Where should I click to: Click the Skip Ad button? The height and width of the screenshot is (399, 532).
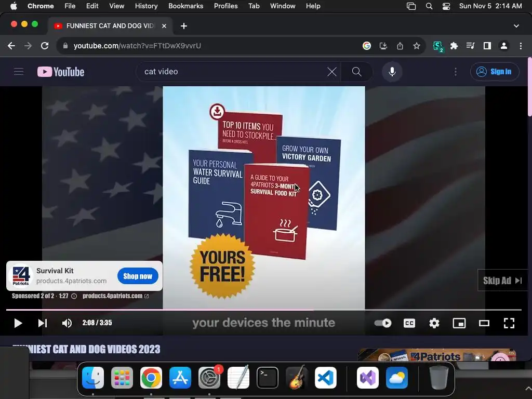click(x=503, y=280)
